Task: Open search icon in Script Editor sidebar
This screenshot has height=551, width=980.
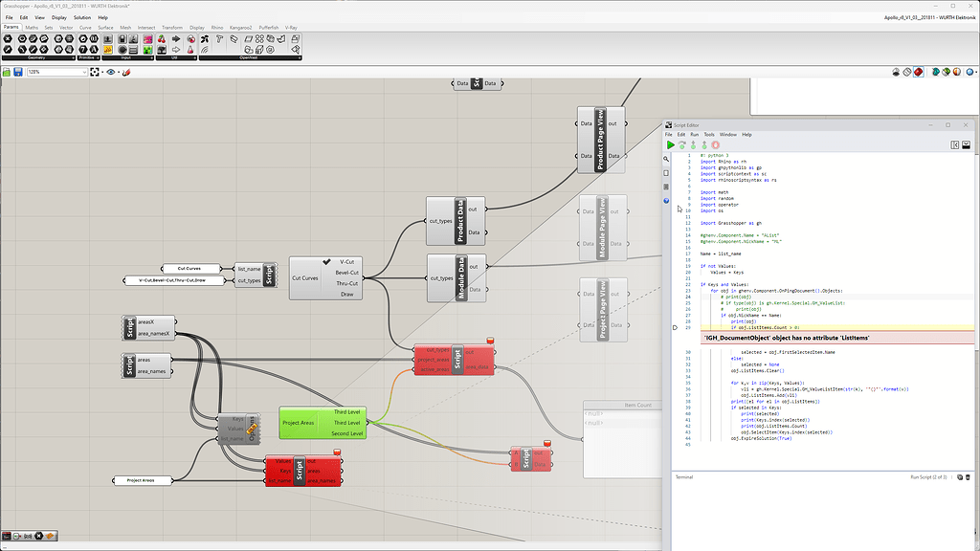Action: pyautogui.click(x=666, y=160)
